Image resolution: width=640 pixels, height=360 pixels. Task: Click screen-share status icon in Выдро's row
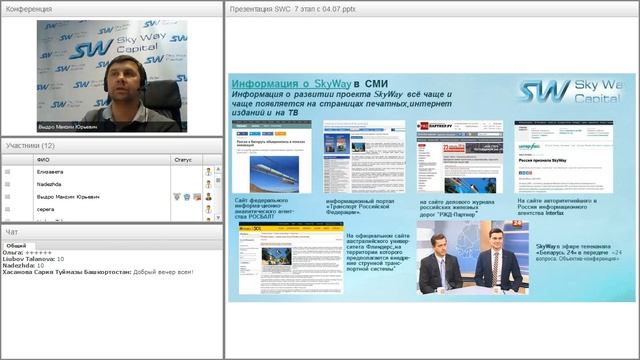pos(197,197)
